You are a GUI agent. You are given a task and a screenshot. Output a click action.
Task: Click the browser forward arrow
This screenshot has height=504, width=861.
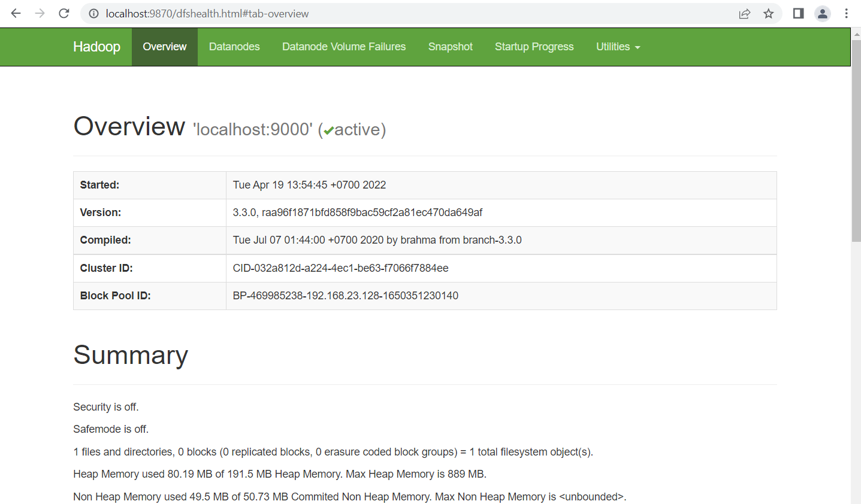click(40, 13)
